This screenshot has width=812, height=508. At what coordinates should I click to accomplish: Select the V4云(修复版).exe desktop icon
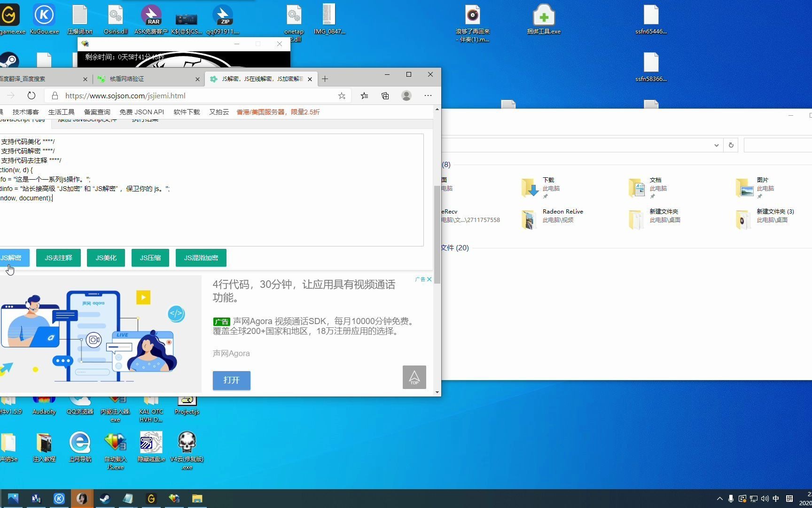coord(186,444)
